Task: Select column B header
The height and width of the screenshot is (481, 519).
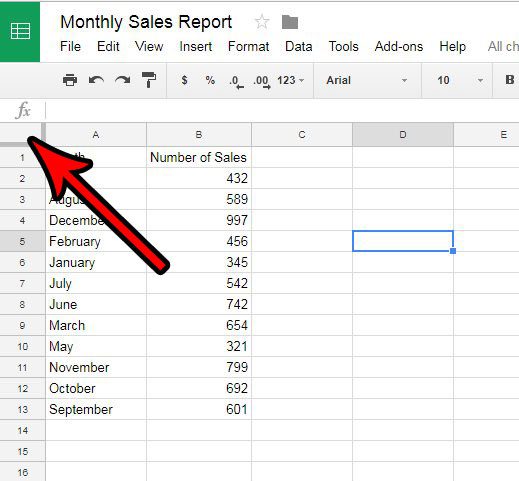Action: [x=199, y=135]
